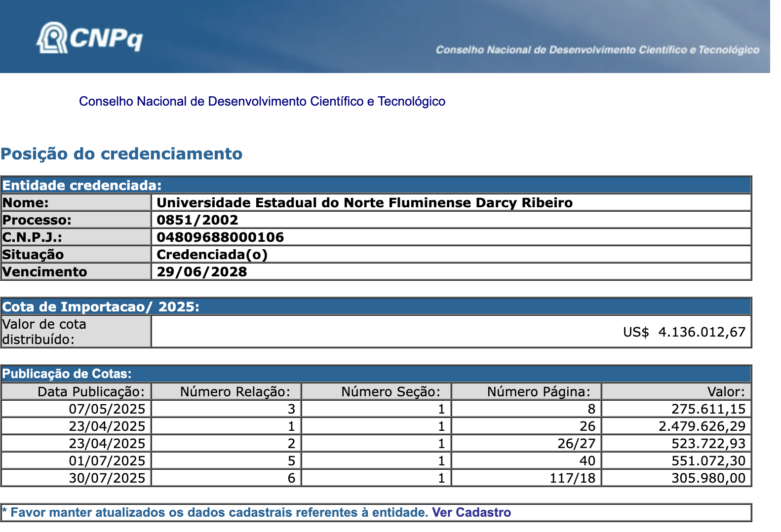Click the Número Seção column header
Screen dimensions: 781x532
390,392
